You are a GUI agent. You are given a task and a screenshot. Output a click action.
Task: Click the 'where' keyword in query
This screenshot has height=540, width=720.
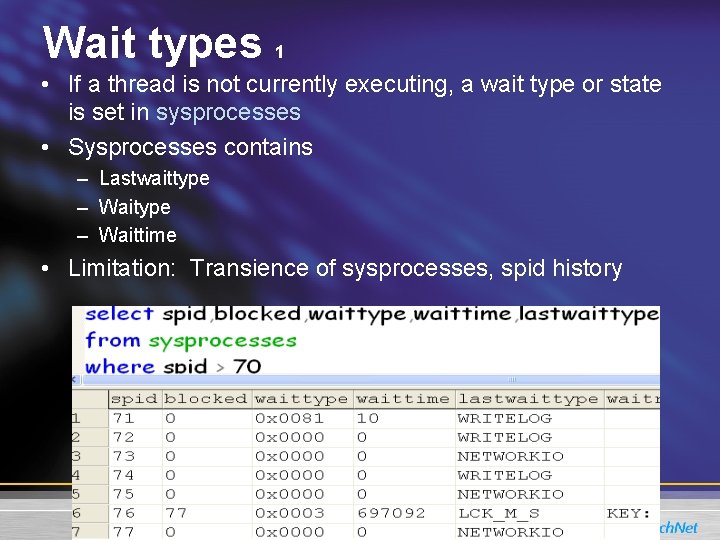(x=120, y=367)
